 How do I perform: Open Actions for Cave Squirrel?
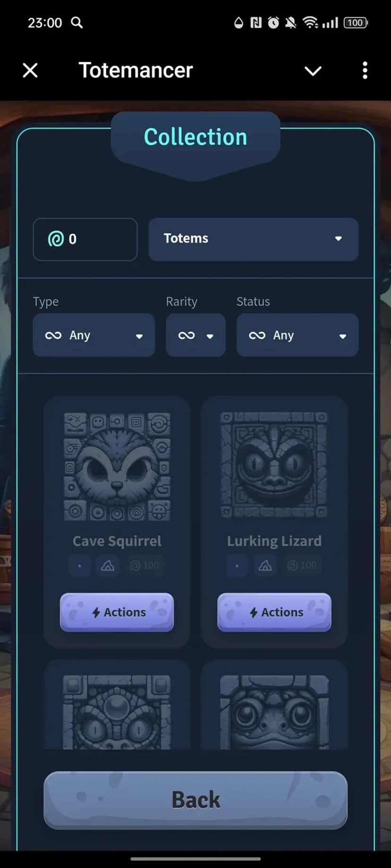pos(117,612)
